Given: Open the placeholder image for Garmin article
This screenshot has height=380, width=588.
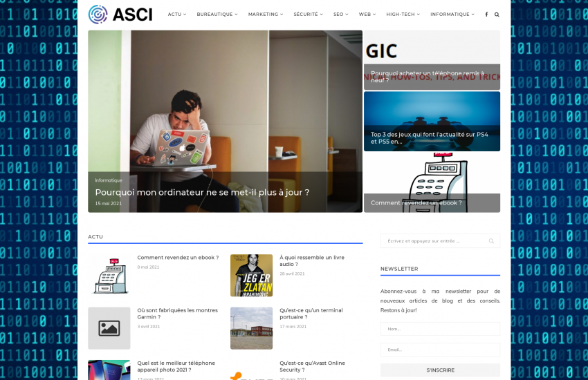Looking at the screenshot, I should click(109, 328).
